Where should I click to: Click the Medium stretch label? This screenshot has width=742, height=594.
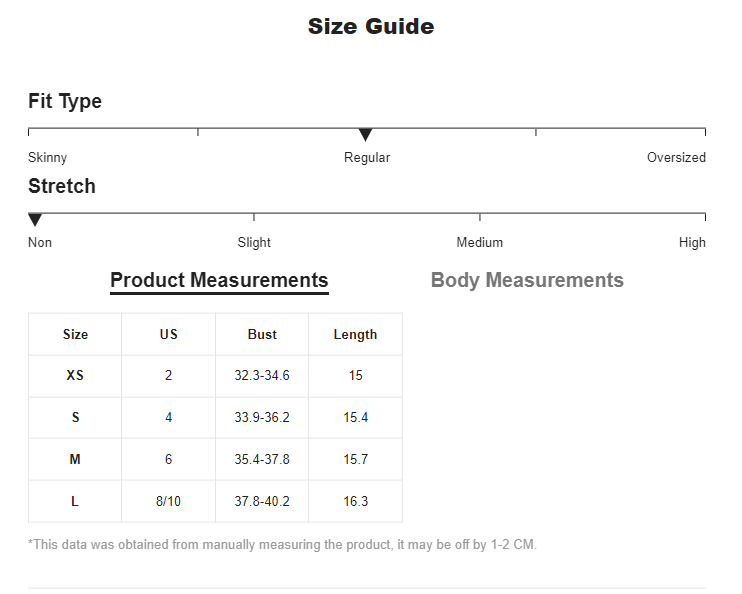(x=480, y=243)
